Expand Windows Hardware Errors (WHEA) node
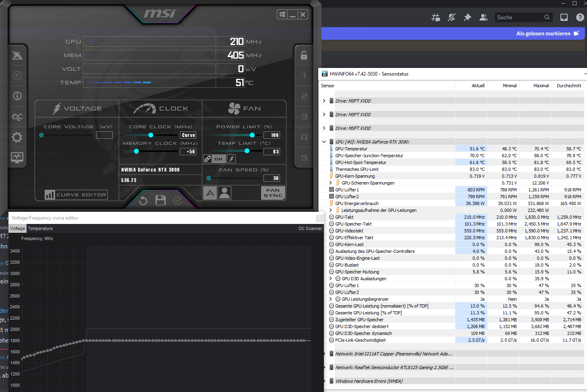Screen dimensions: 587x392 (x=324, y=381)
